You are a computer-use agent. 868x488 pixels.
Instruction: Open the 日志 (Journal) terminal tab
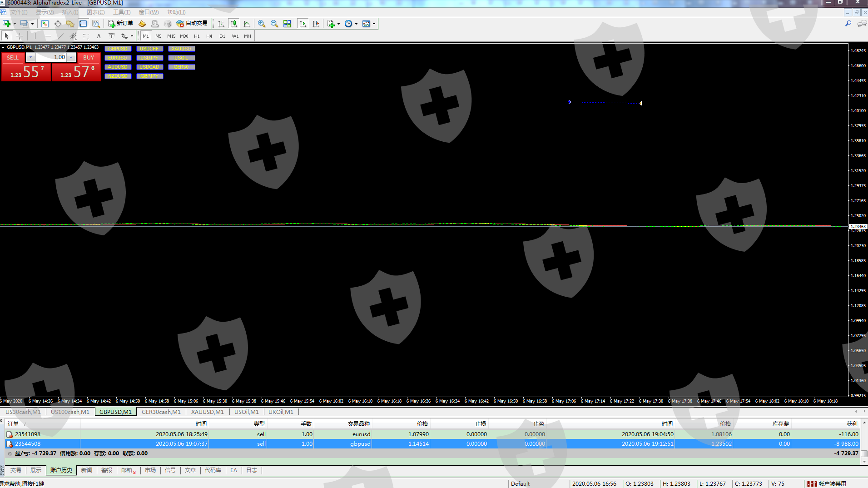(252, 470)
